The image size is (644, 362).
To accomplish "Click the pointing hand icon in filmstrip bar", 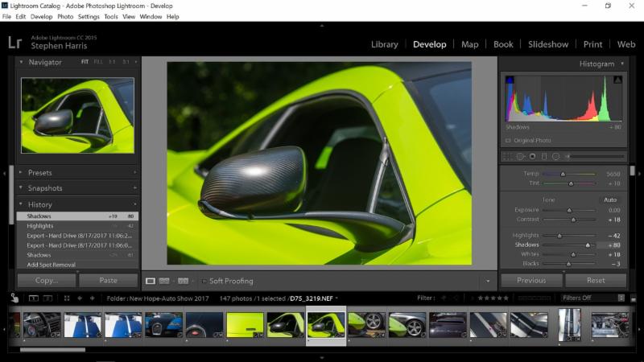I will coord(14,298).
